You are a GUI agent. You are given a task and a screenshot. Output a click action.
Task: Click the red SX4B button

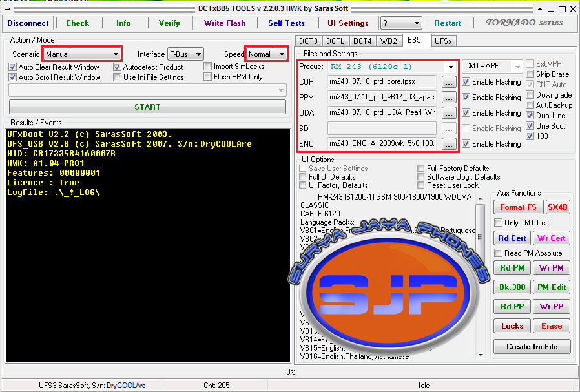(557, 207)
